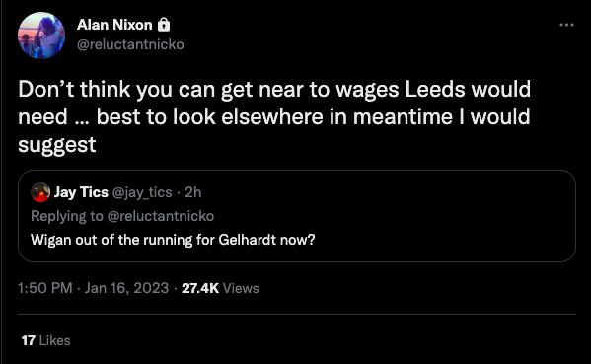Click the Jay Tics name in quoted tweet
591x364 pixels.
(81, 192)
